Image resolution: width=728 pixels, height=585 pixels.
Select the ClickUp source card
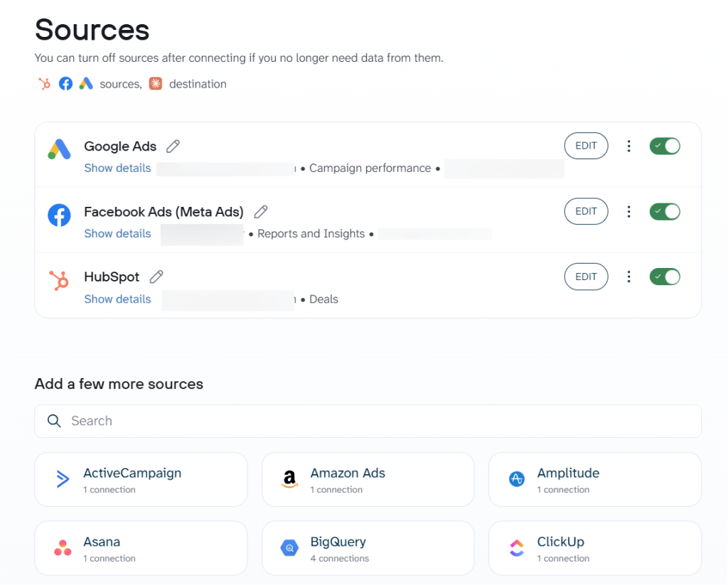coord(595,548)
